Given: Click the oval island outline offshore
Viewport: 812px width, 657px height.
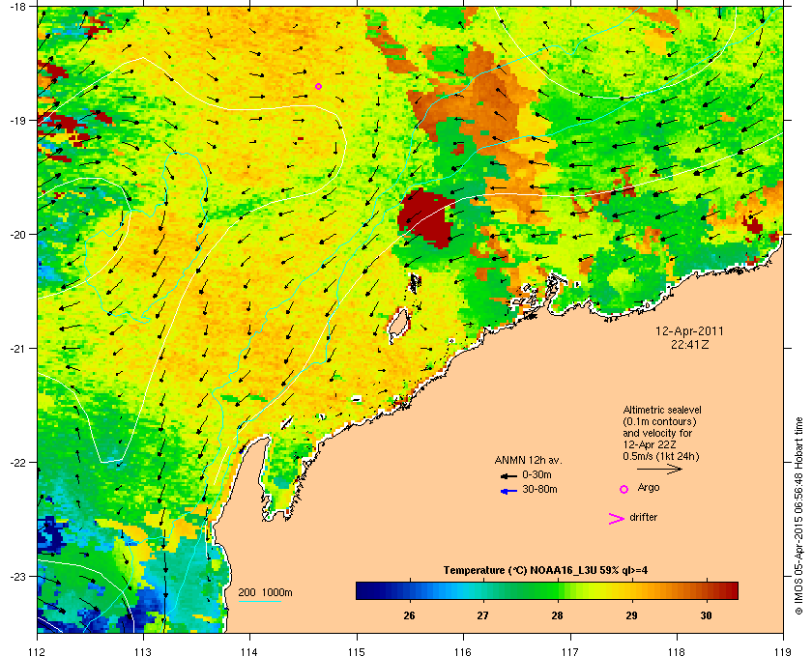Looking at the screenshot, I should 398,326.
